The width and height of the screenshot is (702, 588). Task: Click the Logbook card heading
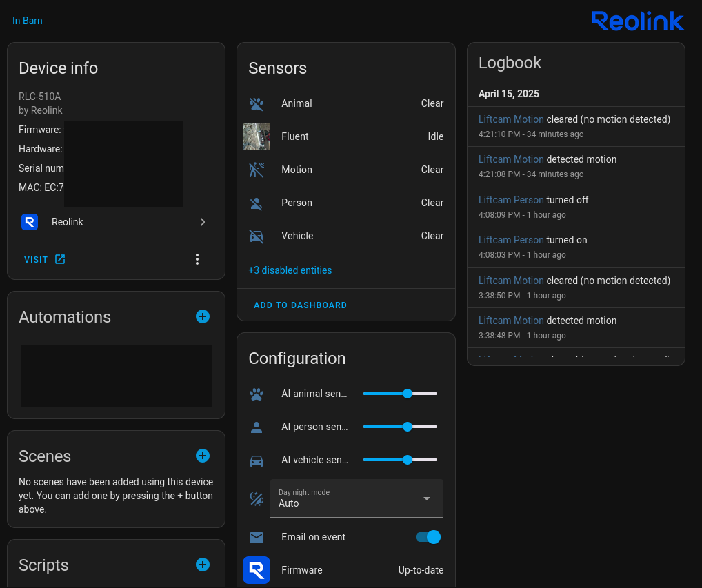(x=510, y=63)
